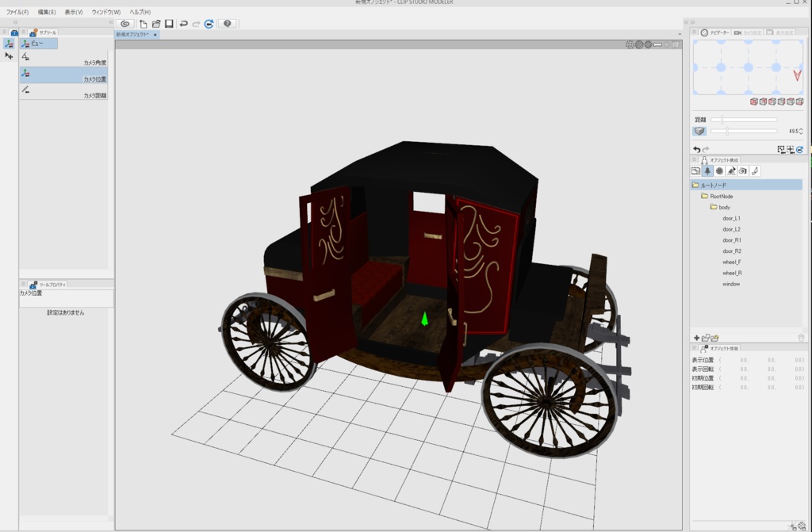Toggle the grid display icon above the 3D viewport
812x532 pixels.
pos(630,44)
